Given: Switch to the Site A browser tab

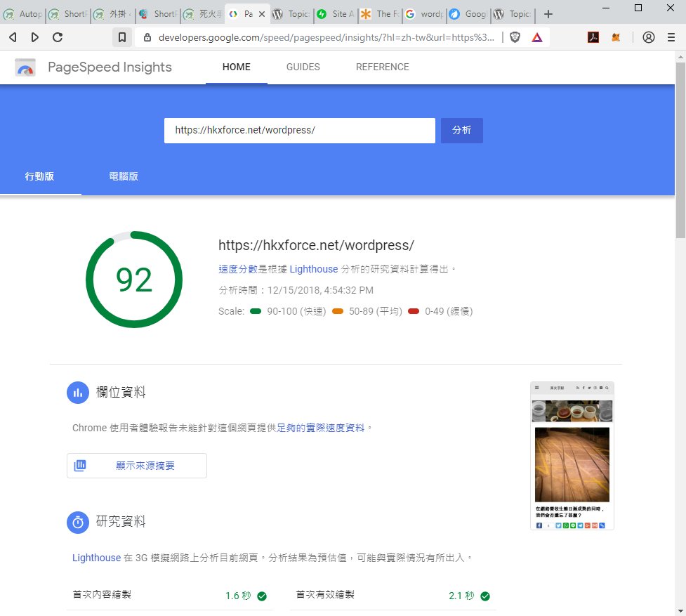Looking at the screenshot, I should pyautogui.click(x=336, y=14).
